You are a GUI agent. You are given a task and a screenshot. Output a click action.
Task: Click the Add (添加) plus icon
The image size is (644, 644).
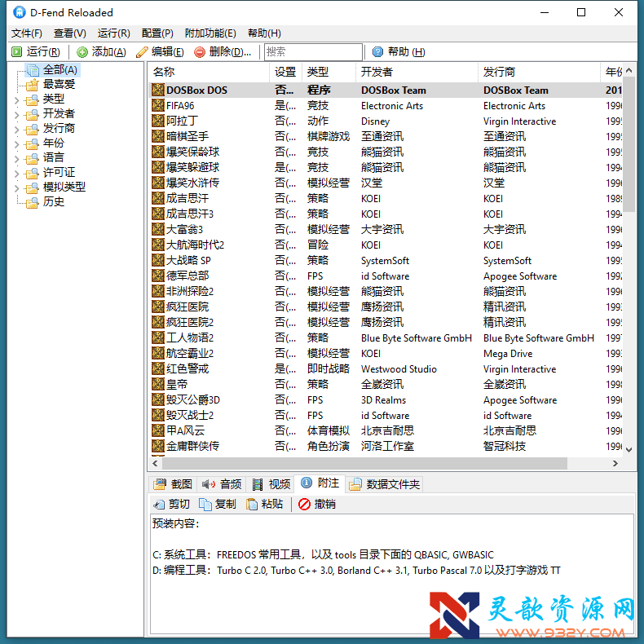pos(82,51)
